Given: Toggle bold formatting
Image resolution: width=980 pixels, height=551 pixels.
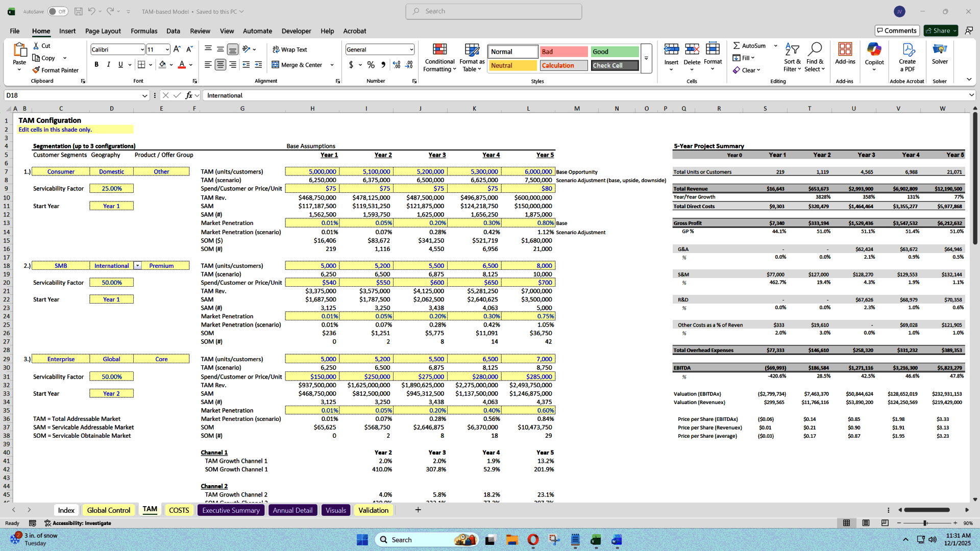Looking at the screenshot, I should pyautogui.click(x=96, y=64).
